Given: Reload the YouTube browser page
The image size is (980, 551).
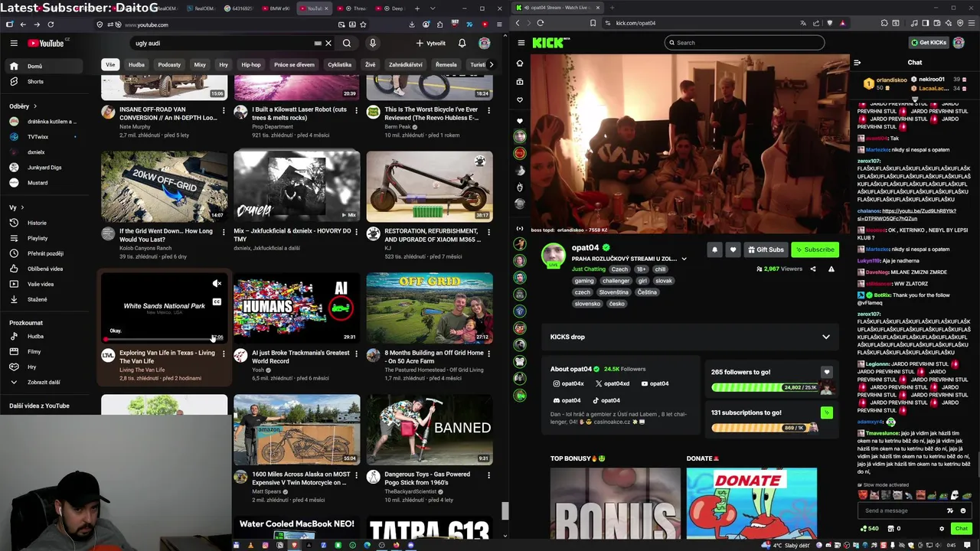Looking at the screenshot, I should tap(51, 24).
